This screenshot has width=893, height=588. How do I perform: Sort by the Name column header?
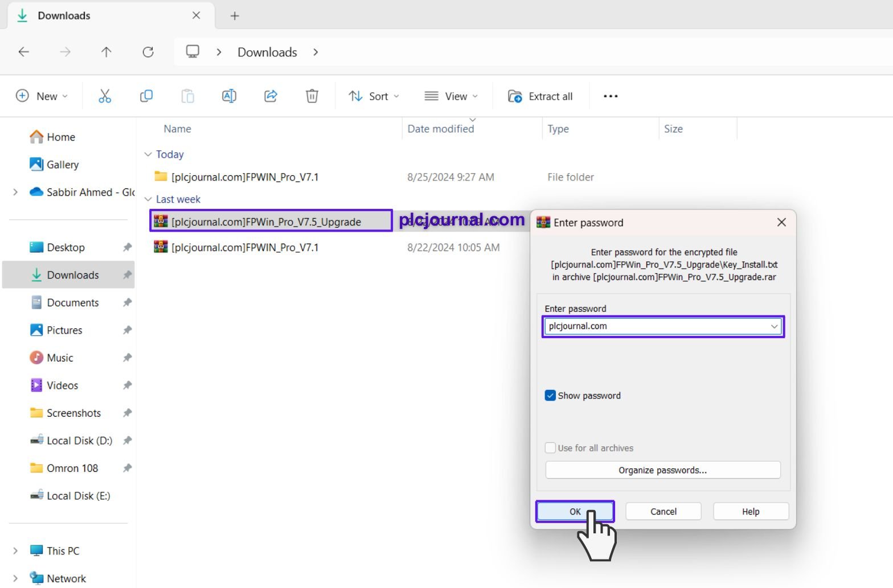click(x=177, y=129)
